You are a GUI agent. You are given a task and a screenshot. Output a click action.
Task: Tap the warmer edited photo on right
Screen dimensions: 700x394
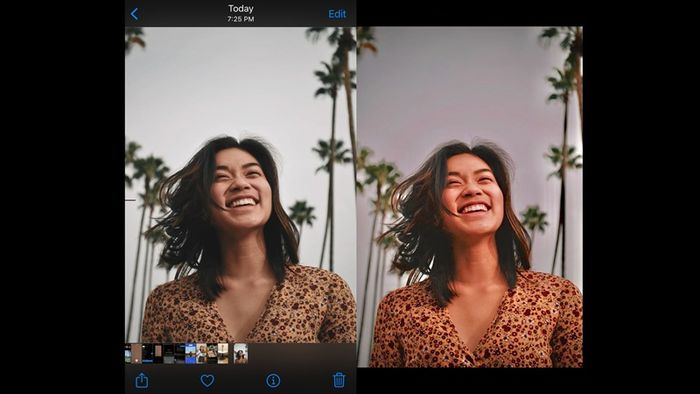point(470,197)
